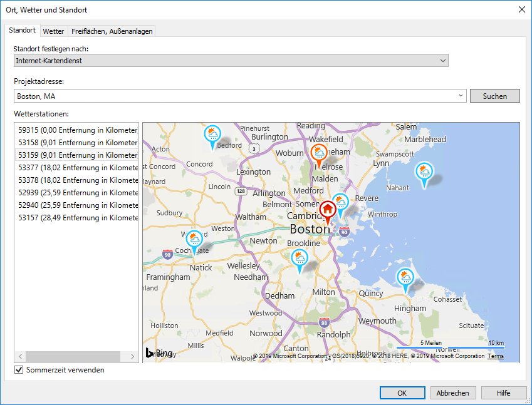
Task: Open the map Terms link
Action: [x=496, y=356]
